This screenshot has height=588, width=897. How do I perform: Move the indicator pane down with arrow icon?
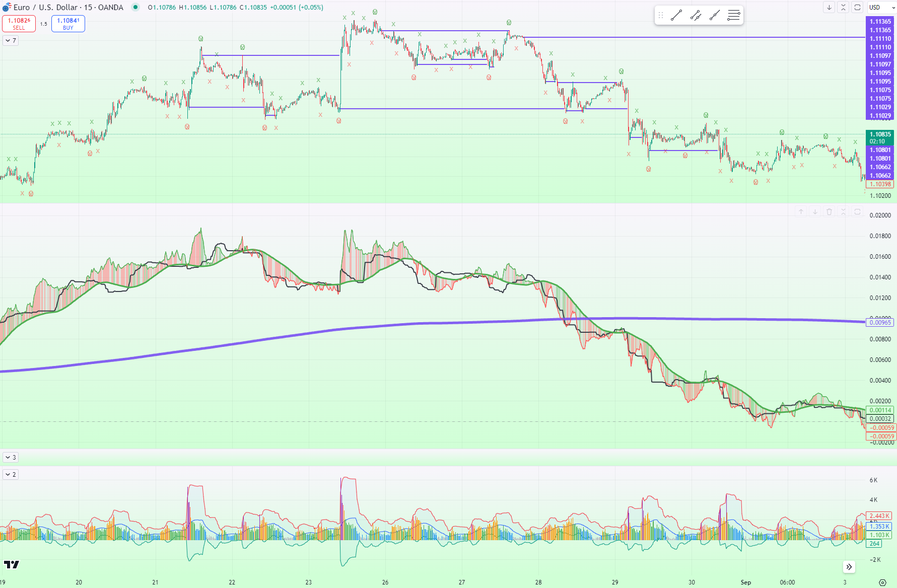[x=815, y=211]
